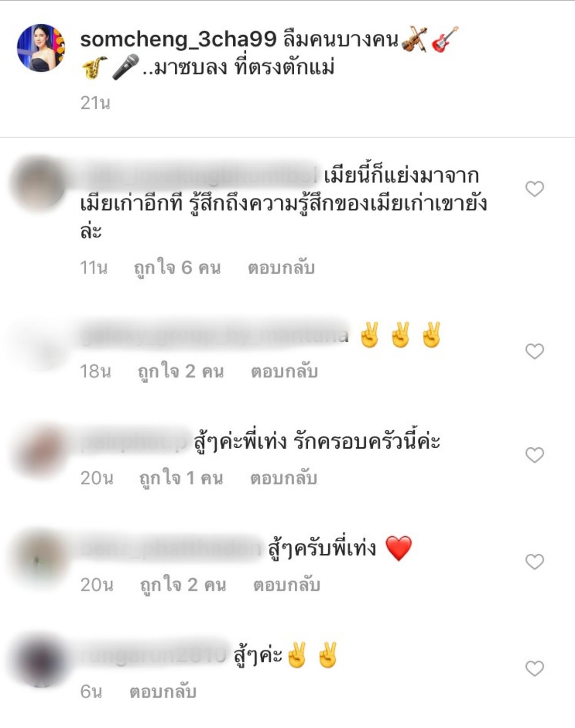575x728 pixels.
Task: View likes on the สู้ๆครับพี่เท่ง comment
Action: tap(183, 585)
